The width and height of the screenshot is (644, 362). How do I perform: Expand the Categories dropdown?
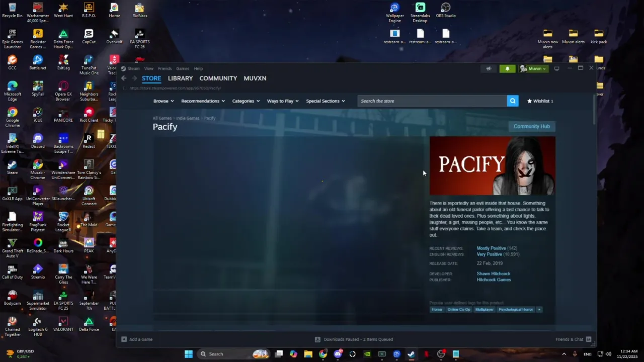pos(246,101)
